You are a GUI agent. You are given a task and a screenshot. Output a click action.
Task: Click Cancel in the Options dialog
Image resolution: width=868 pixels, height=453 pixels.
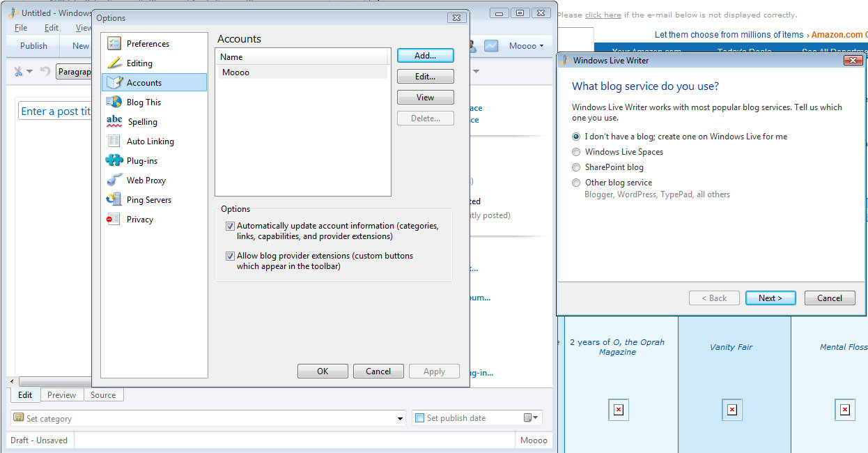click(x=378, y=371)
